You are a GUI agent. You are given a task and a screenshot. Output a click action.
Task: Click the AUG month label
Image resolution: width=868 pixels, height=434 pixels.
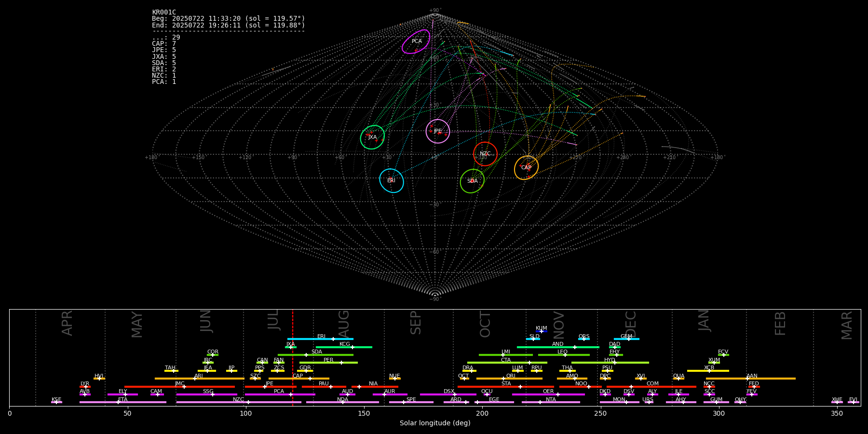(344, 325)
